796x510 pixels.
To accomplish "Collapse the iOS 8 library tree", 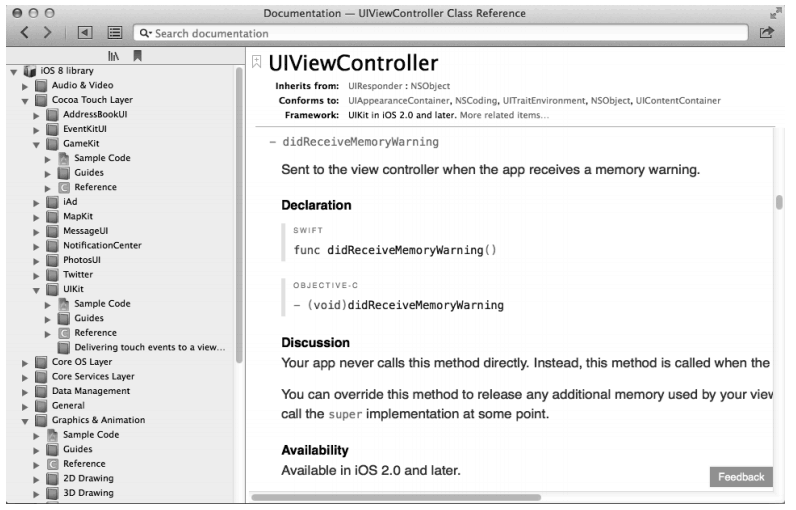I will pos(11,72).
